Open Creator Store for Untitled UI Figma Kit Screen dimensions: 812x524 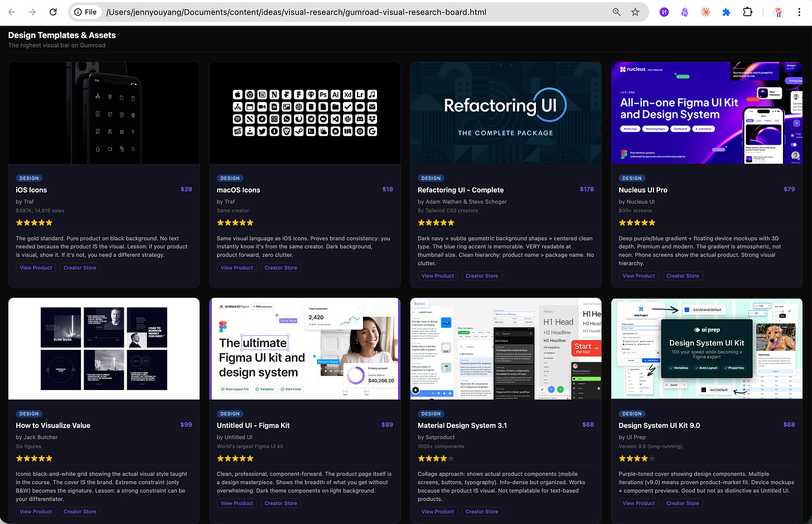coord(281,503)
